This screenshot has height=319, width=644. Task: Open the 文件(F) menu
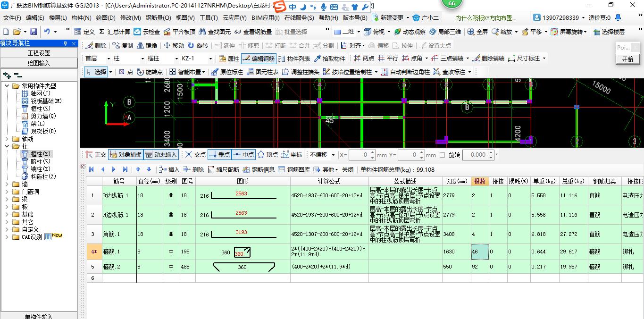tap(12, 18)
